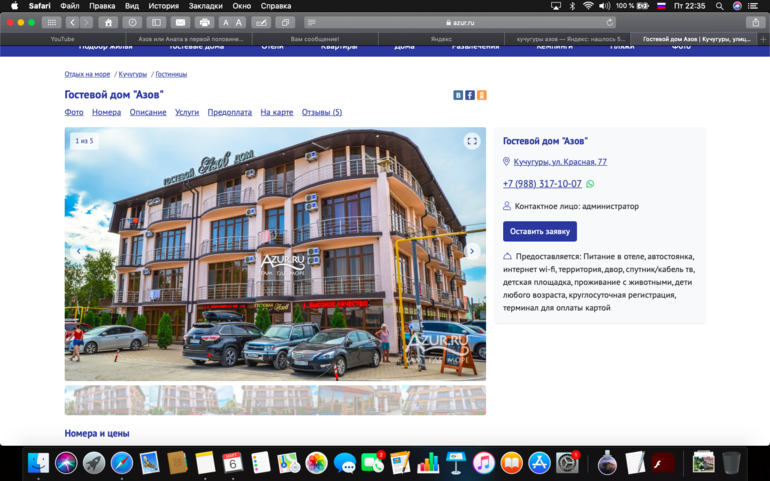Click the Гостиницы breadcrumb link

(171, 74)
